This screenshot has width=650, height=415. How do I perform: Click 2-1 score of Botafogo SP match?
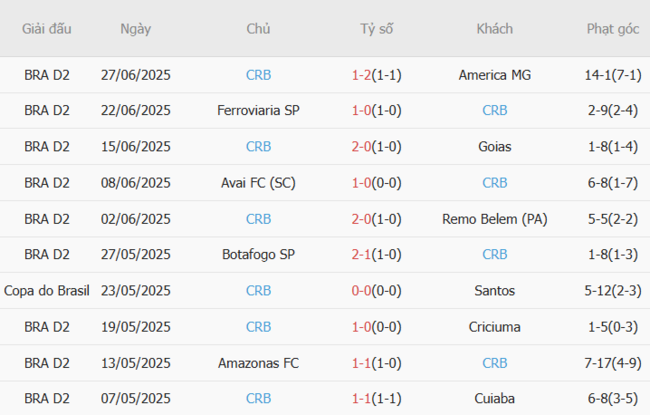[362, 255]
